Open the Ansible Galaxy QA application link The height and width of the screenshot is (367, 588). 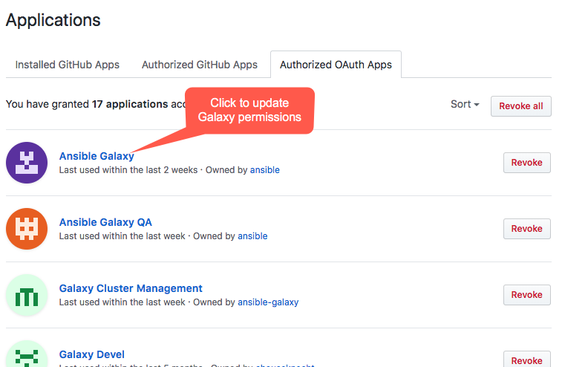point(105,222)
